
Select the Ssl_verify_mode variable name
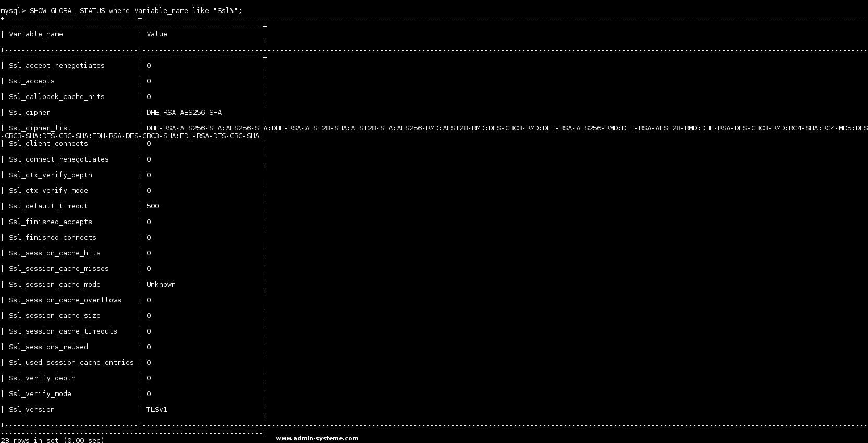point(40,393)
